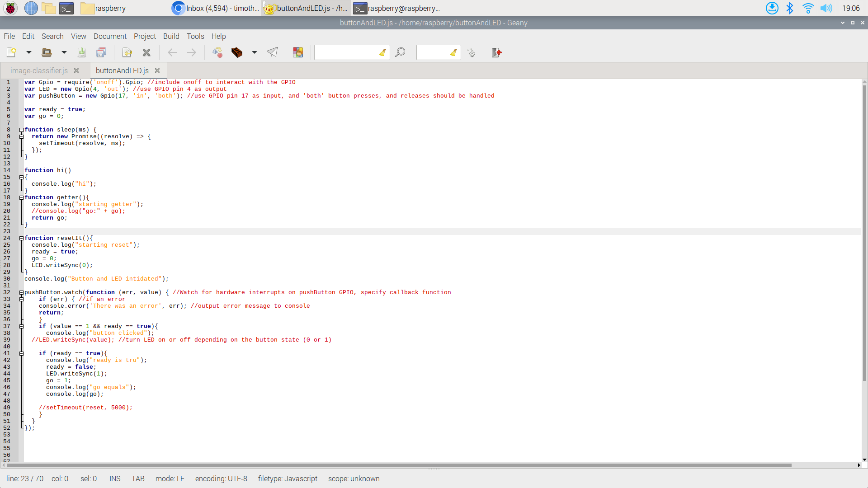
Task: Launch the terminal from the panel
Action: (66, 8)
